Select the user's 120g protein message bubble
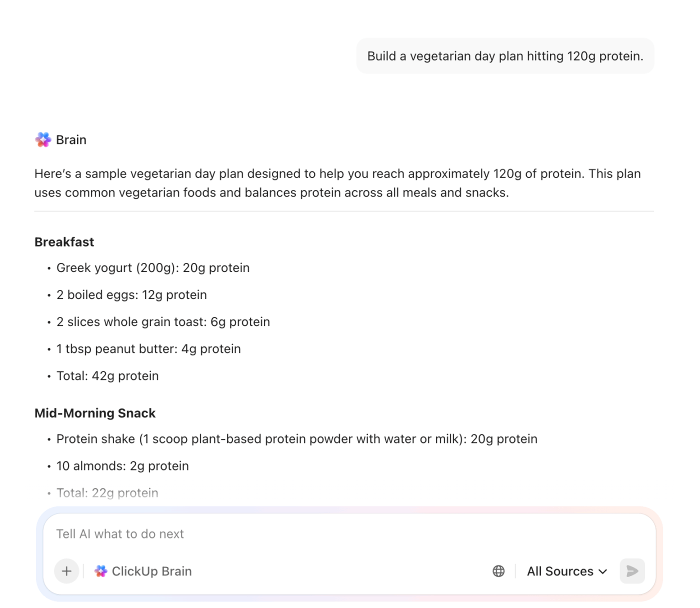 505,56
